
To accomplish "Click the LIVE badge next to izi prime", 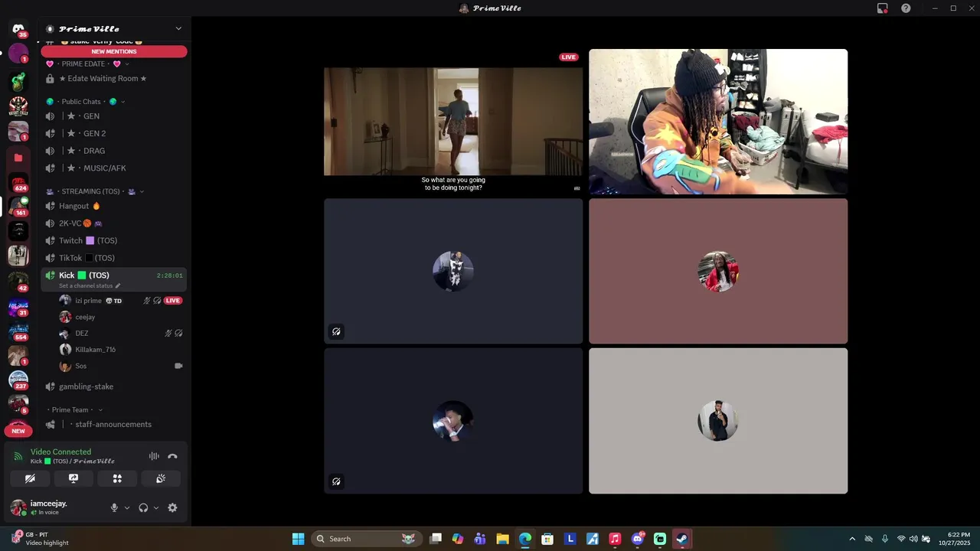I will point(173,301).
